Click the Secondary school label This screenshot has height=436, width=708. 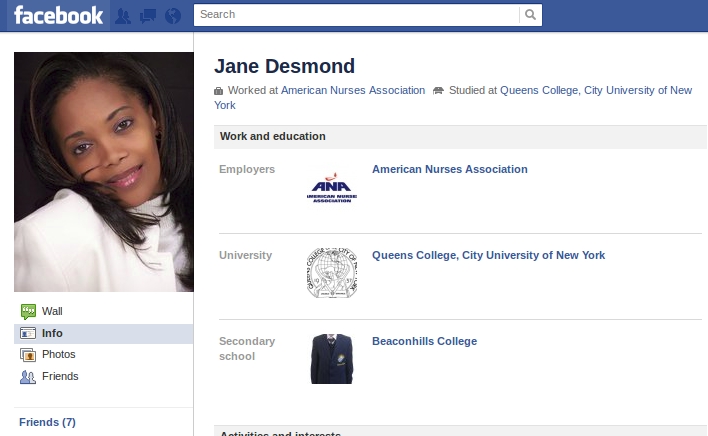(247, 349)
